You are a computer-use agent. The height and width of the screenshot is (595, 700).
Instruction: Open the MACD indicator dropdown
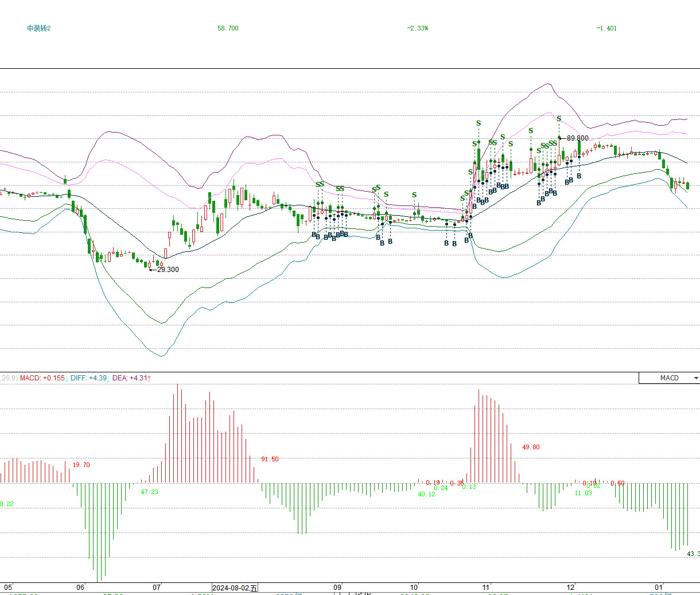669,378
